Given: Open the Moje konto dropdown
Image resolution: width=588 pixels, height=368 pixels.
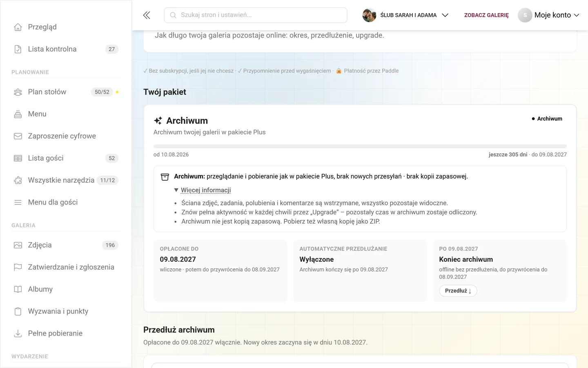Looking at the screenshot, I should (x=549, y=15).
